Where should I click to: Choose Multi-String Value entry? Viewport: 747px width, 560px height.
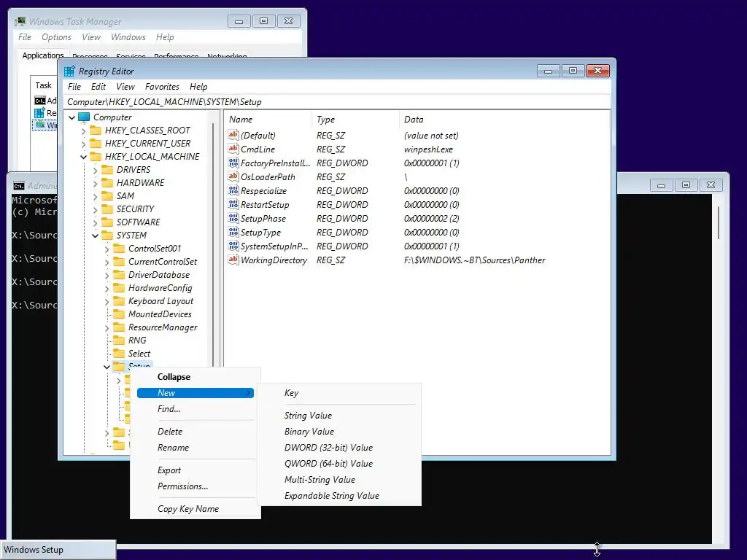coord(320,480)
